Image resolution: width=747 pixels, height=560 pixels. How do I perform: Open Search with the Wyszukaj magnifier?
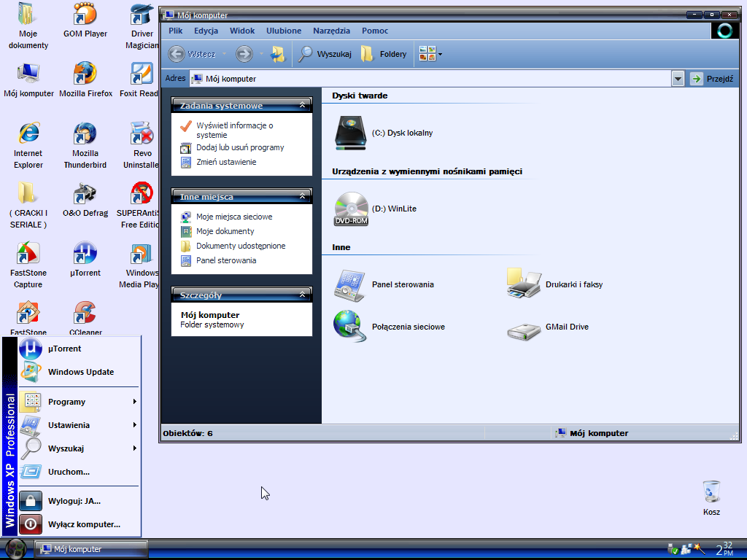coord(305,54)
